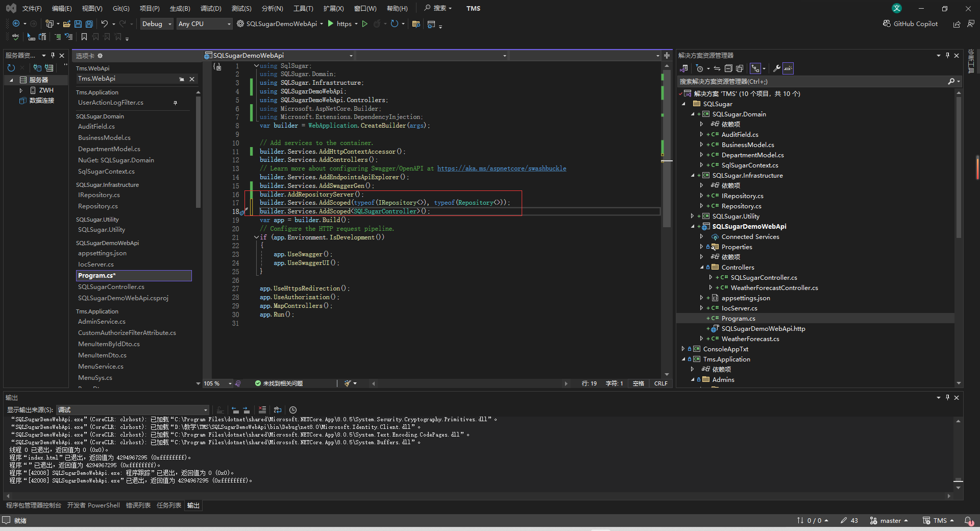980x531 pixels.
Task: Open the Any CPU platform dropdown
Action: [204, 24]
